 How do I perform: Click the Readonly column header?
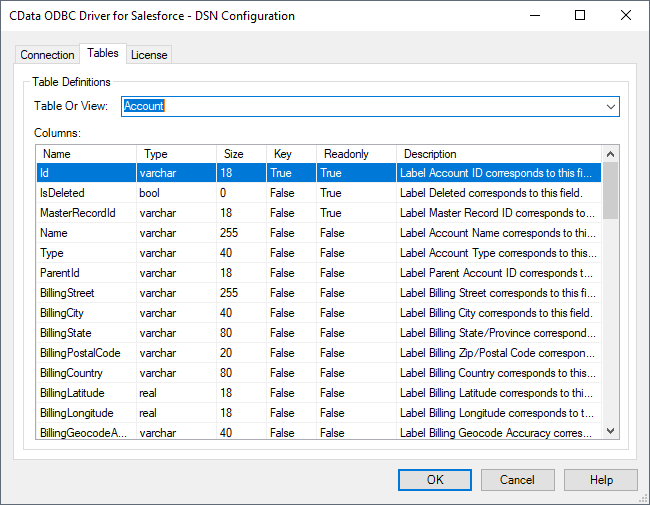pyautogui.click(x=355, y=154)
